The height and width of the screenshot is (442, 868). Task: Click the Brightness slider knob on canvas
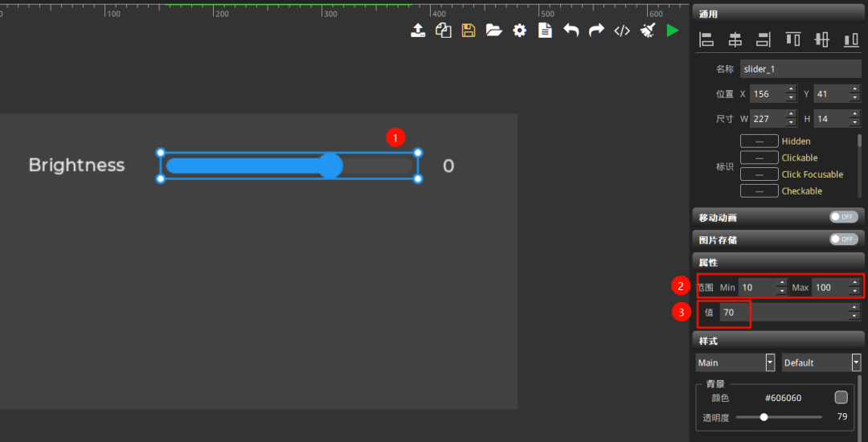pos(331,166)
